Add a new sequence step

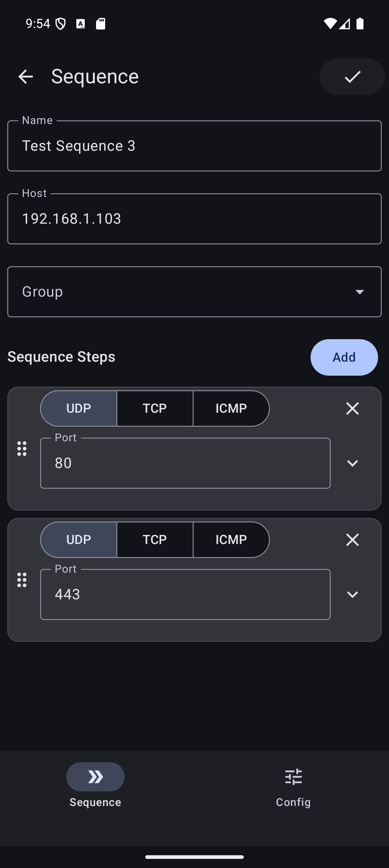coord(344,357)
